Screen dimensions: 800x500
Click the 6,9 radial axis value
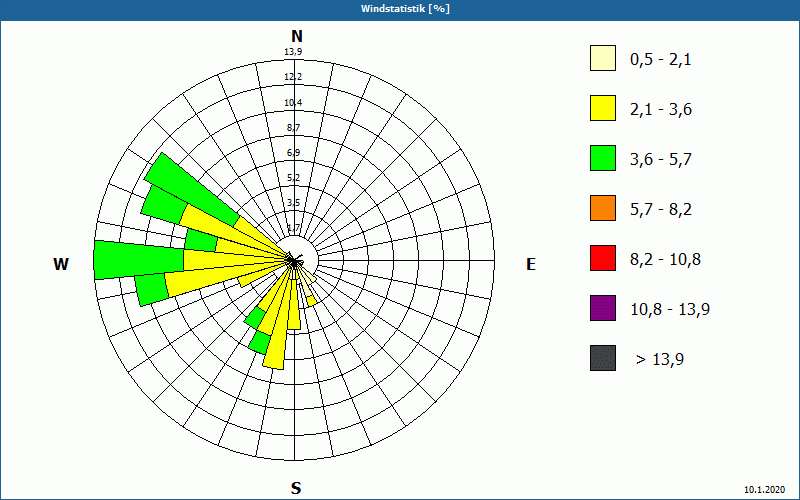point(293,153)
